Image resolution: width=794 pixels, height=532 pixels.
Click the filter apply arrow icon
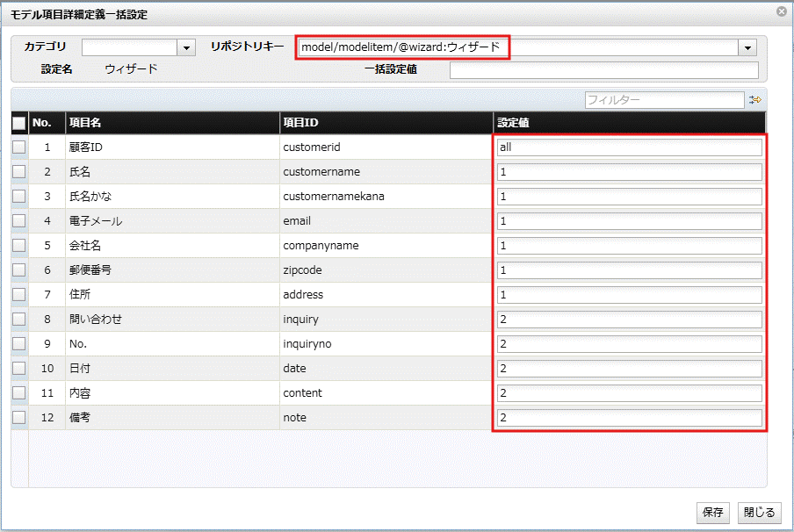coord(755,100)
